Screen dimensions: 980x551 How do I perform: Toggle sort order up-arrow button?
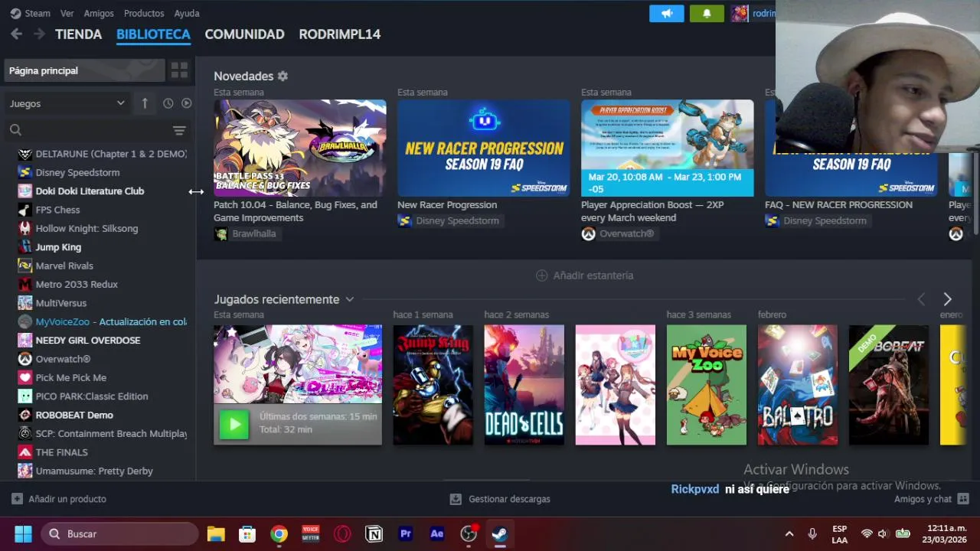[x=145, y=103]
